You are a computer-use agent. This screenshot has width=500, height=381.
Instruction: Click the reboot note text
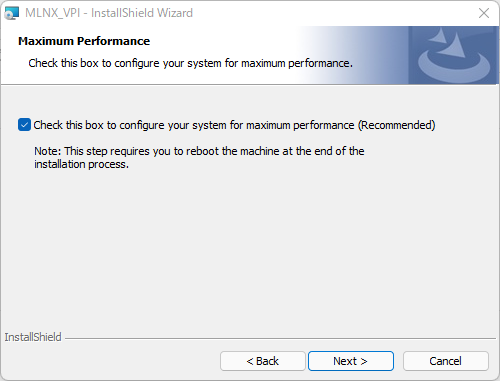[199, 158]
